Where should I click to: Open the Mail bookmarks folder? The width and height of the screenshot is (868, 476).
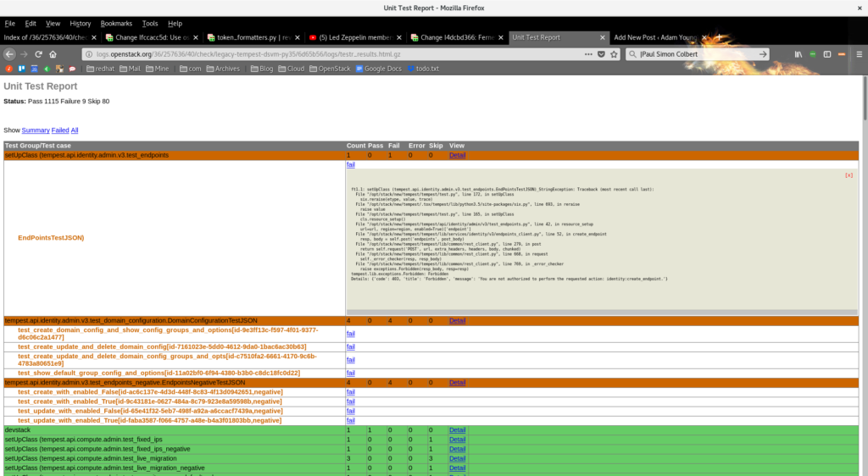(130, 69)
